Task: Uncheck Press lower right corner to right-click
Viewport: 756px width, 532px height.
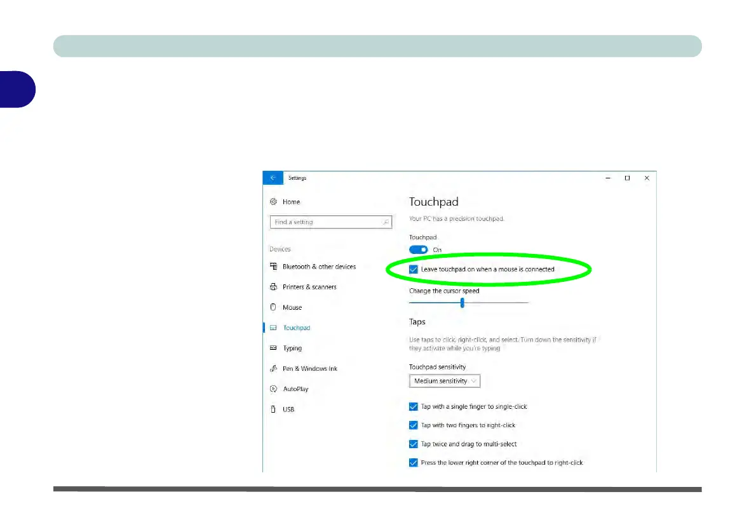Action: click(413, 463)
